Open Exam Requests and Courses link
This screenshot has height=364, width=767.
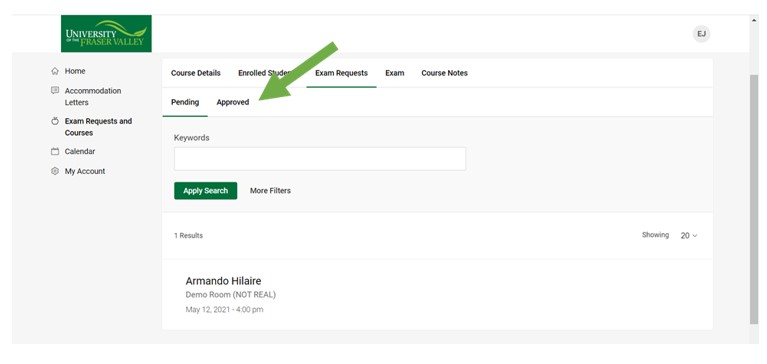[x=98, y=127]
